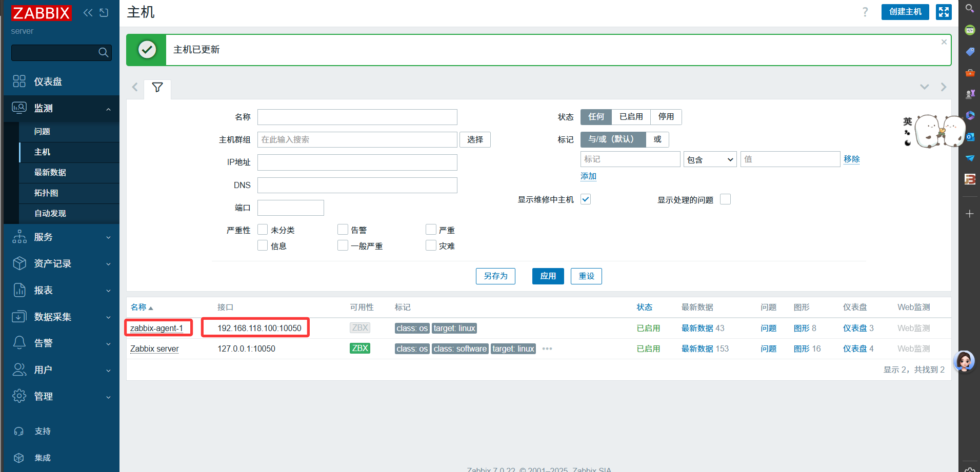Click the Zabbix logo

coord(41,13)
